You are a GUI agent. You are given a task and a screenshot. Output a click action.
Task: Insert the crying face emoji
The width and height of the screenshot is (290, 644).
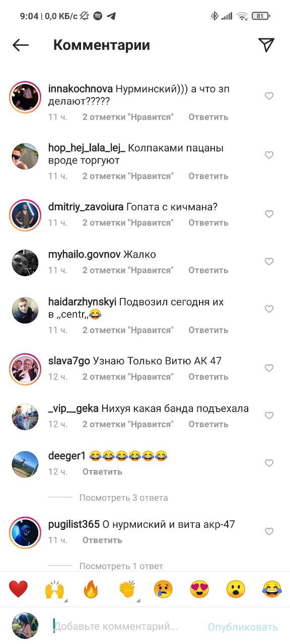click(163, 589)
